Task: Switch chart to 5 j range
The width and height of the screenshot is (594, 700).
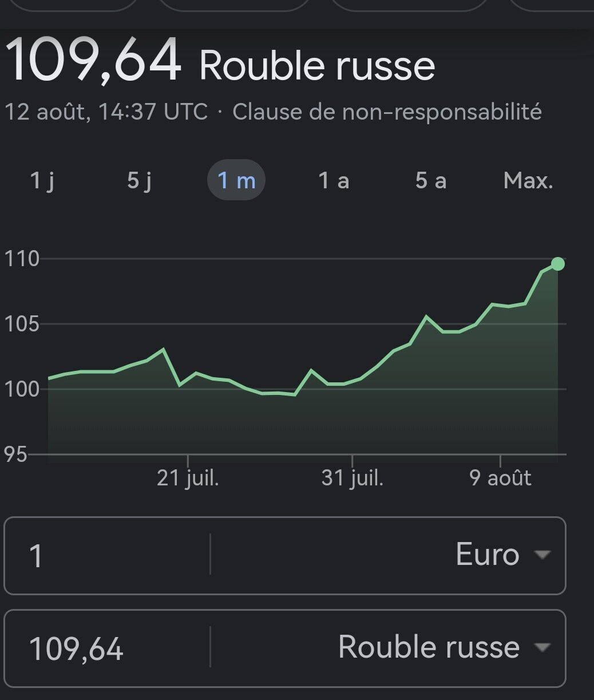Action: tap(139, 181)
